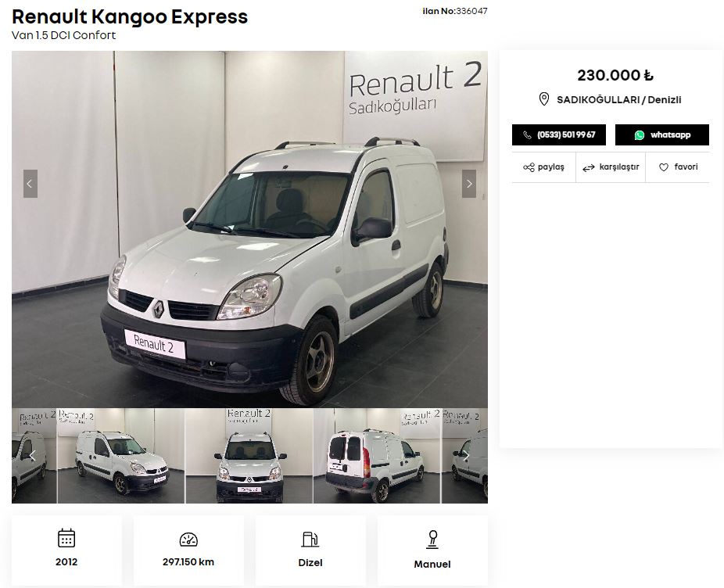Advance thumbnail strip with right chevron
Screen dimensions: 724x588
click(466, 456)
